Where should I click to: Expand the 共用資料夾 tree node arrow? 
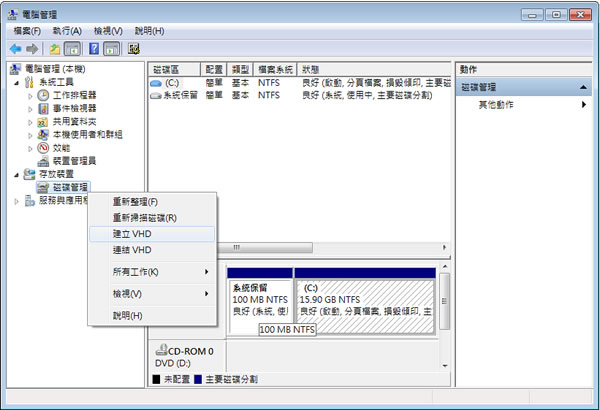(x=30, y=121)
